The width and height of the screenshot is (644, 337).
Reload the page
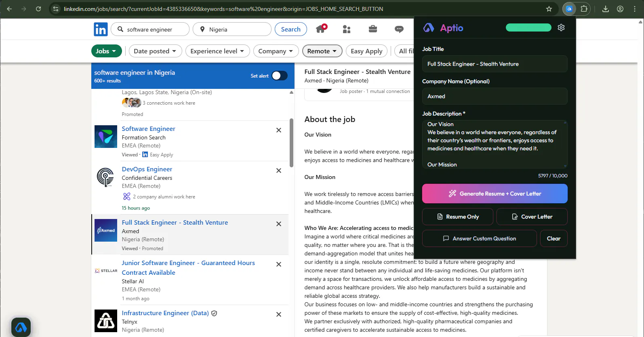38,9
